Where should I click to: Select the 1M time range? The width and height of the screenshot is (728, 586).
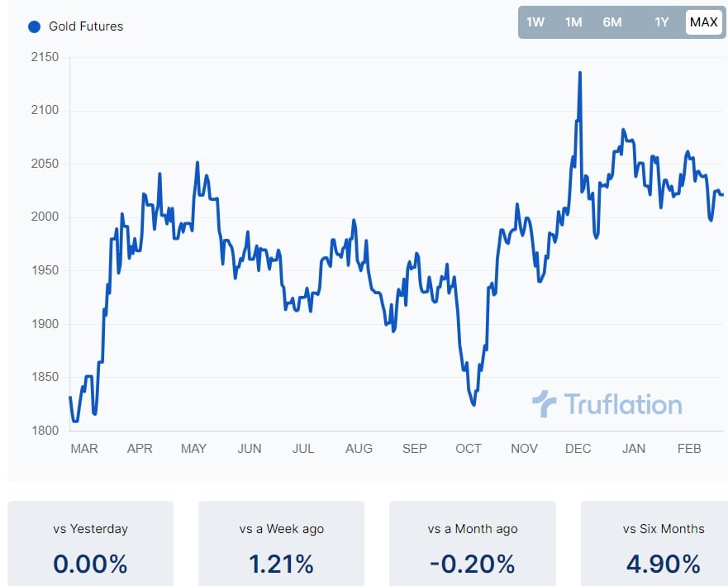point(573,22)
